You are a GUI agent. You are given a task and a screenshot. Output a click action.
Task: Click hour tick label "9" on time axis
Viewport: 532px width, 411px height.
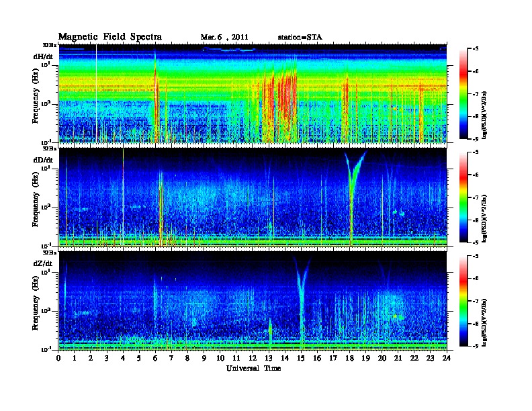click(204, 358)
